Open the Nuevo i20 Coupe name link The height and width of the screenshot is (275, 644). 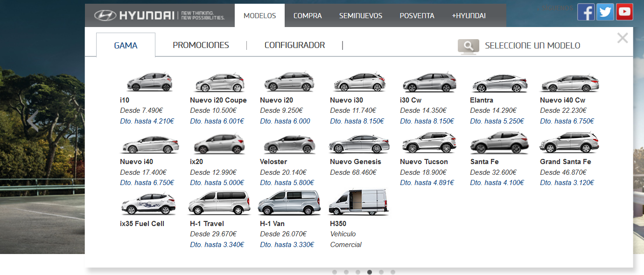pyautogui.click(x=218, y=100)
